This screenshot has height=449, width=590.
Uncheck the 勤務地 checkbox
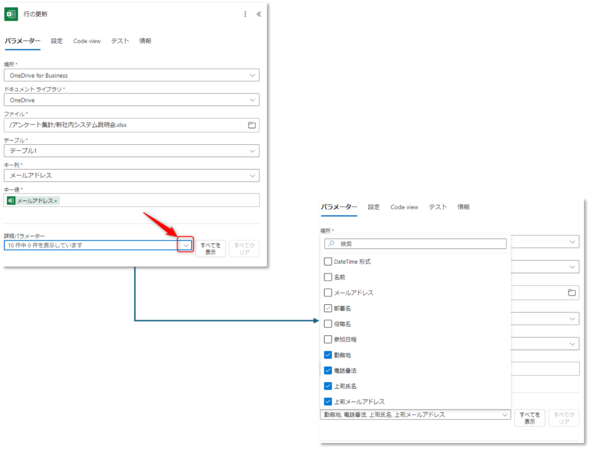tap(328, 355)
